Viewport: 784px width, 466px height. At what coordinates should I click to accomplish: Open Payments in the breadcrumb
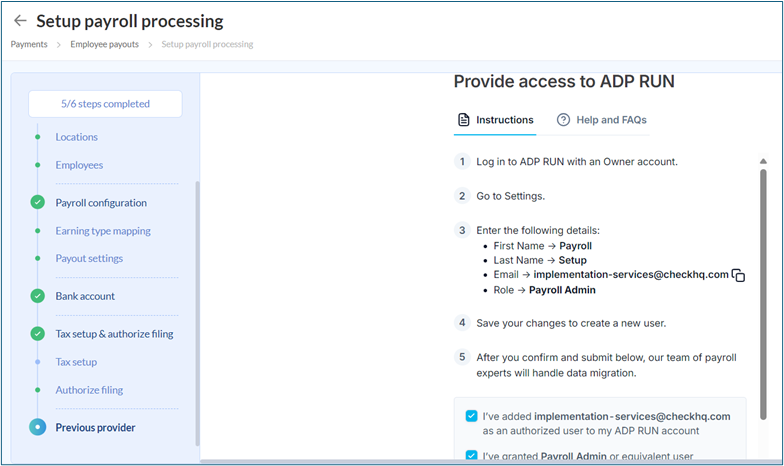29,44
